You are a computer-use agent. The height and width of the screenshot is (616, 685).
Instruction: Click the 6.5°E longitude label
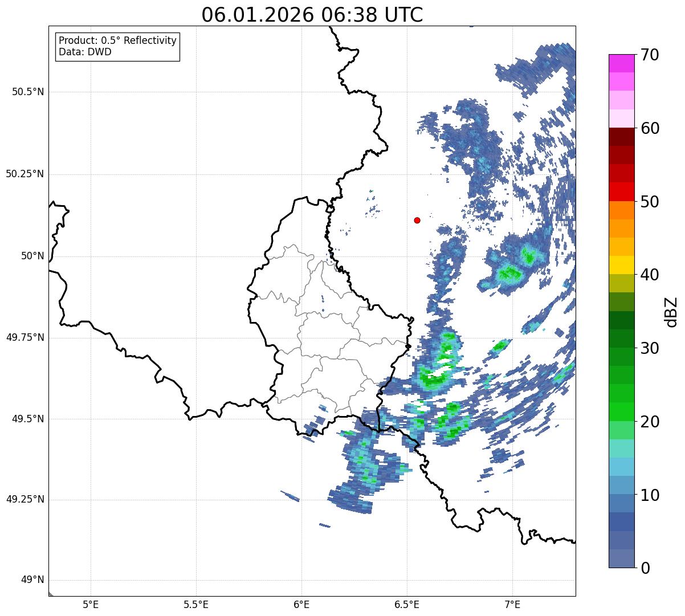(407, 604)
